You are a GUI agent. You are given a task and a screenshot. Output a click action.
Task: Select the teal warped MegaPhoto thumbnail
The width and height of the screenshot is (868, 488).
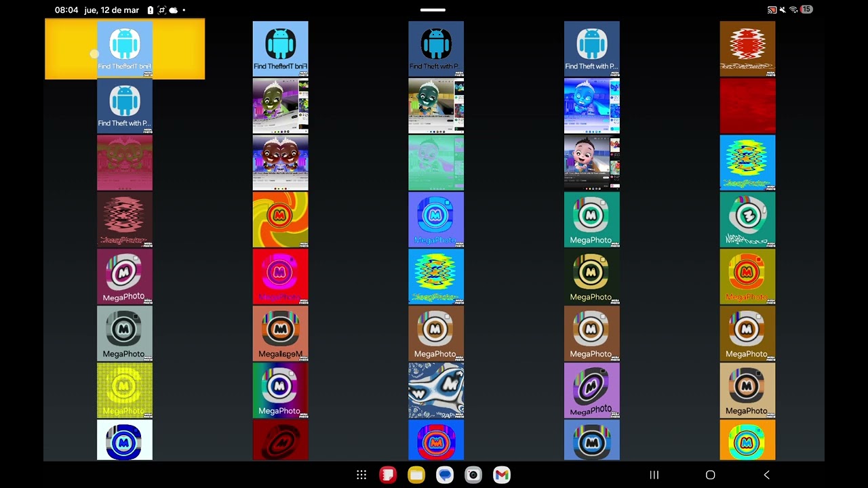pyautogui.click(x=747, y=220)
